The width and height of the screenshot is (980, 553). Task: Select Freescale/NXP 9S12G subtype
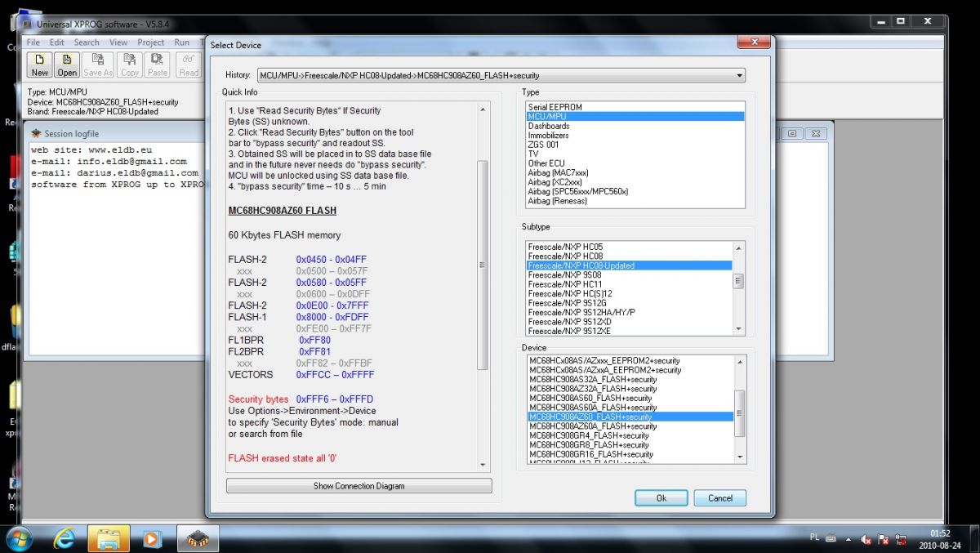click(x=629, y=303)
